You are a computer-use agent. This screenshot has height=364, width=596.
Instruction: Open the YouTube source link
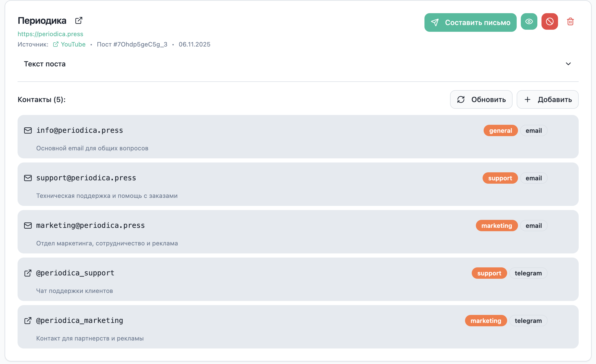click(x=73, y=44)
